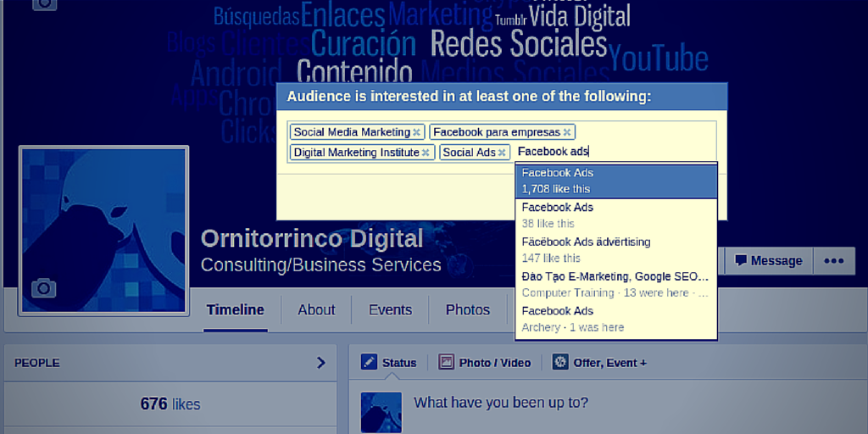This screenshot has height=434, width=868.
Task: Remove the Social Ads interest tag
Action: [x=502, y=153]
